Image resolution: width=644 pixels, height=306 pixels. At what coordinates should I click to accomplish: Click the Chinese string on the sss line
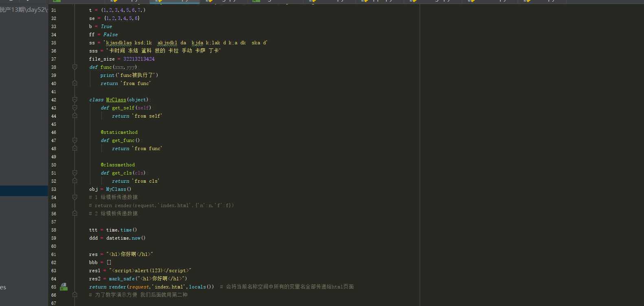163,51
